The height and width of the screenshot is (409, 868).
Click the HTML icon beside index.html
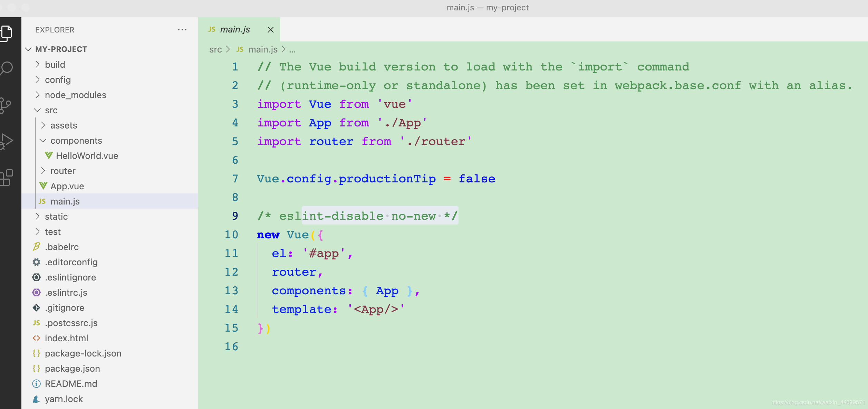pyautogui.click(x=36, y=338)
